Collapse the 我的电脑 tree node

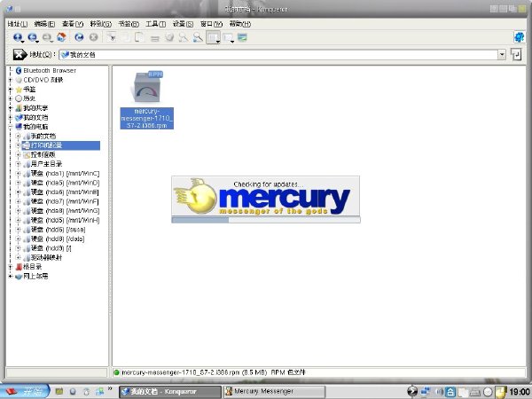coord(10,127)
